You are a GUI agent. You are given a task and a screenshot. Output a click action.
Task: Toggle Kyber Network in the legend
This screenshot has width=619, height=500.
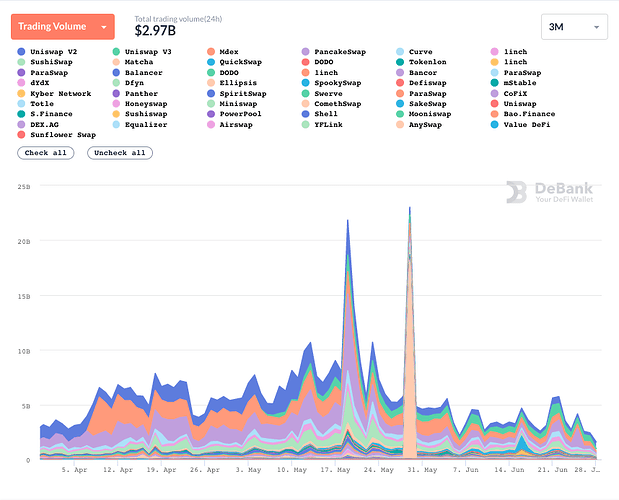pos(54,94)
